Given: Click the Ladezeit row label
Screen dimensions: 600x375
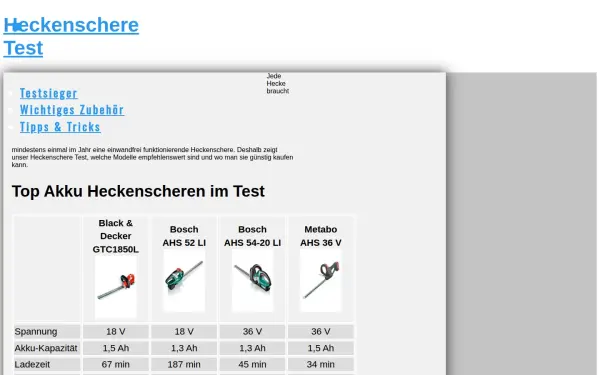Looking at the screenshot, I should (32, 364).
